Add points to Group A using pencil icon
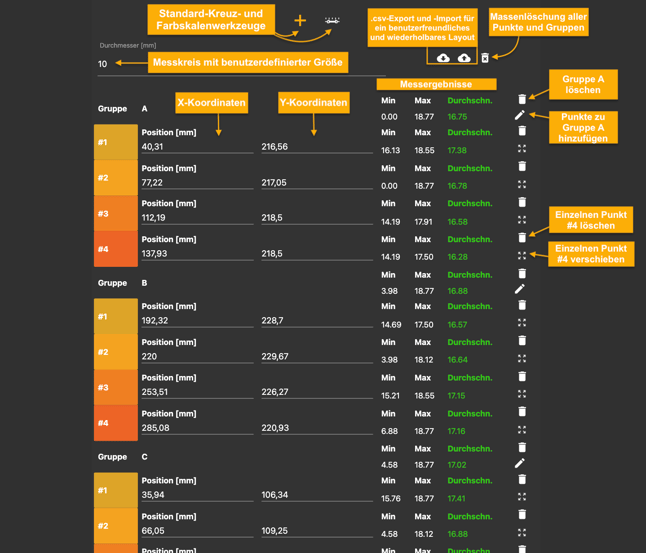Screen dimensions: 646x553 pyautogui.click(x=520, y=116)
